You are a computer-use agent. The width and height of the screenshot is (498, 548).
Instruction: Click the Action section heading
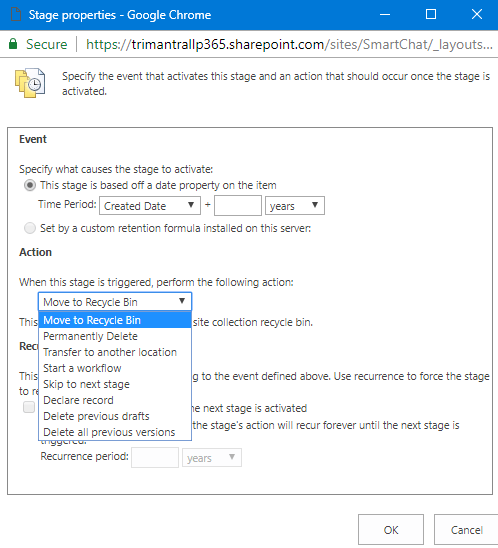tap(35, 252)
